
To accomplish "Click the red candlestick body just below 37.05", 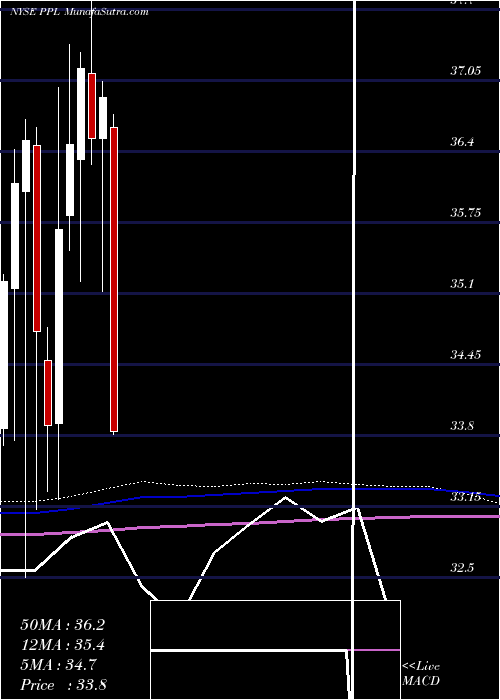I will coord(92,106).
